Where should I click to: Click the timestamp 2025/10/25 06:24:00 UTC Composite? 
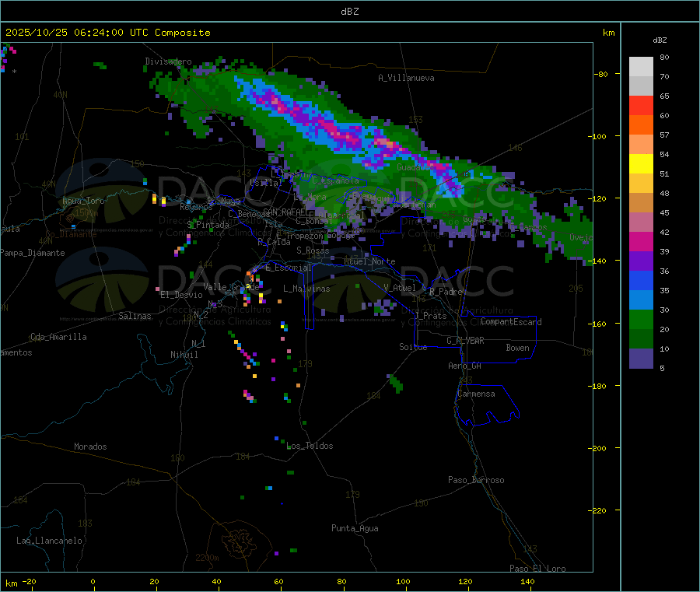coord(107,33)
